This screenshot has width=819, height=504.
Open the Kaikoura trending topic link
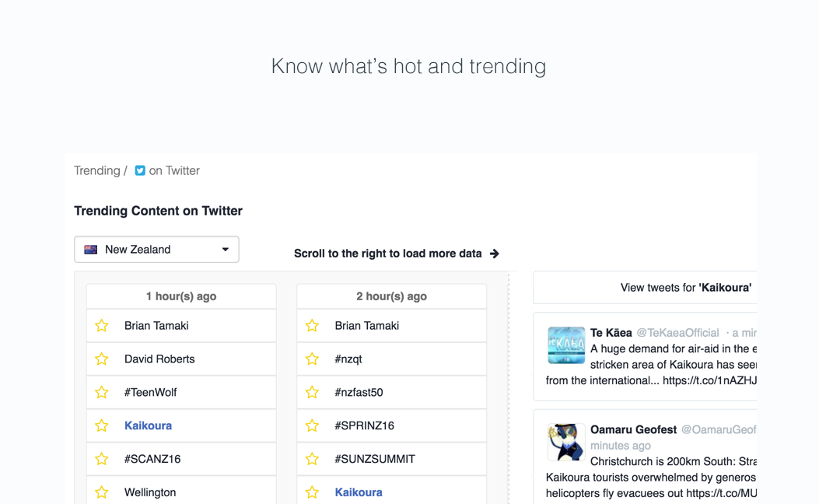coord(148,425)
